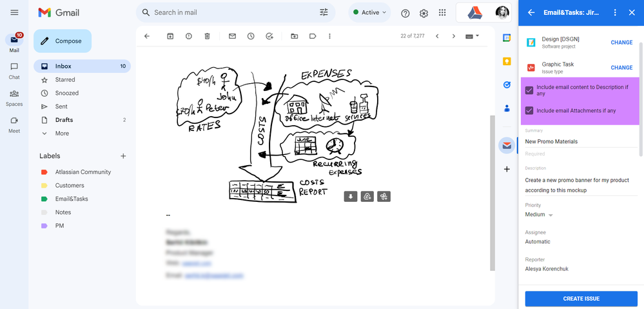Image resolution: width=644 pixels, height=309 pixels.
Task: Open Atlassian Community label
Action: click(82, 172)
